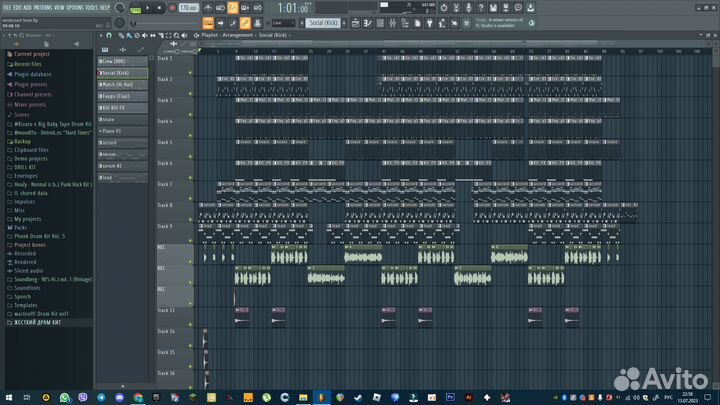Open the Social (Kick) pattern selector

pyautogui.click(x=323, y=23)
